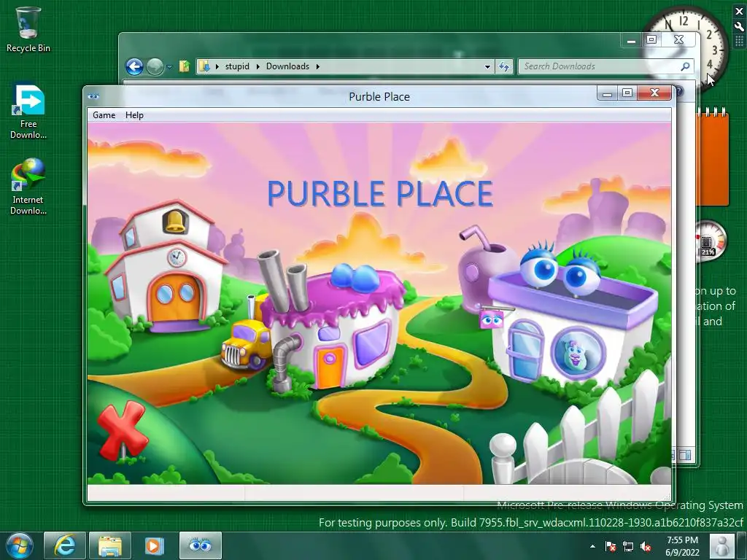Open the Internet Download Manager desktop shortcut
747x560 pixels.
click(x=28, y=187)
